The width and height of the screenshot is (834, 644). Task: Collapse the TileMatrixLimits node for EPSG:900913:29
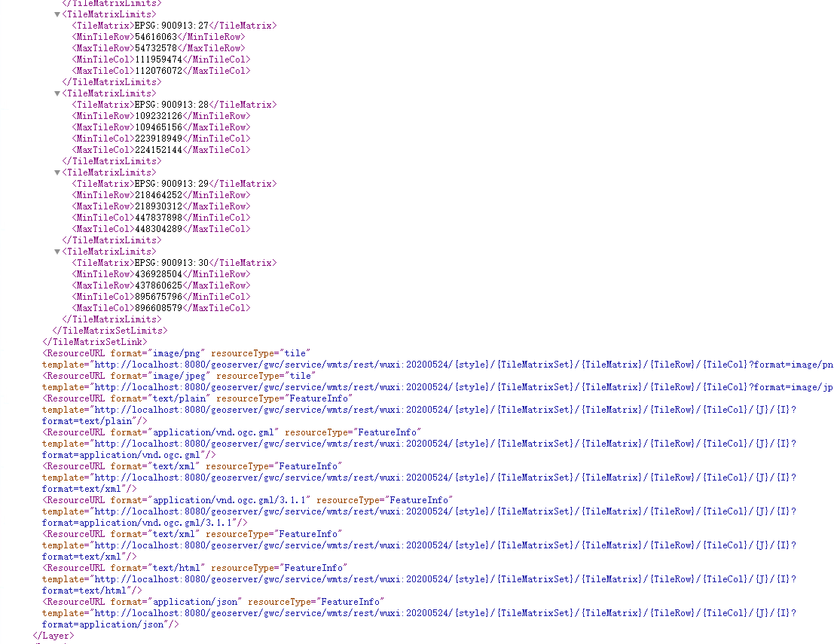coord(57,172)
